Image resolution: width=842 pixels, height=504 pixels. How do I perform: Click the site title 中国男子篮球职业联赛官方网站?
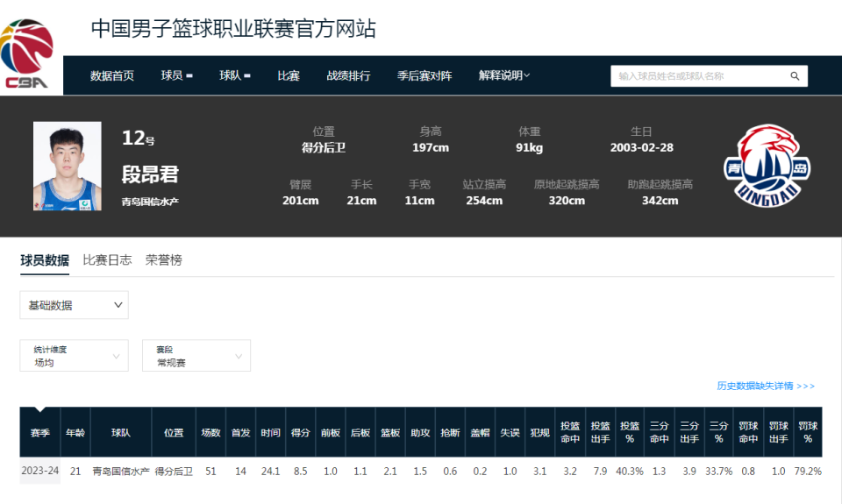coord(233,28)
